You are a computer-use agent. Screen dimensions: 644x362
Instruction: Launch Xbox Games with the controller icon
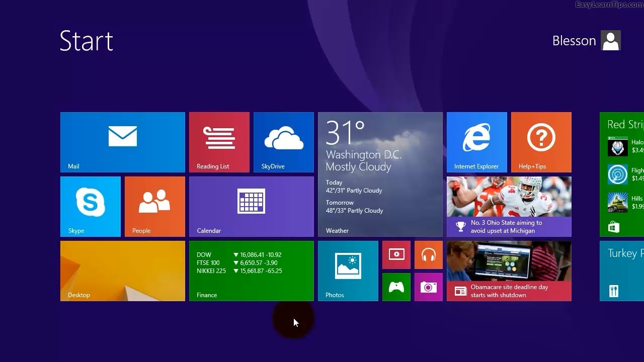click(396, 287)
